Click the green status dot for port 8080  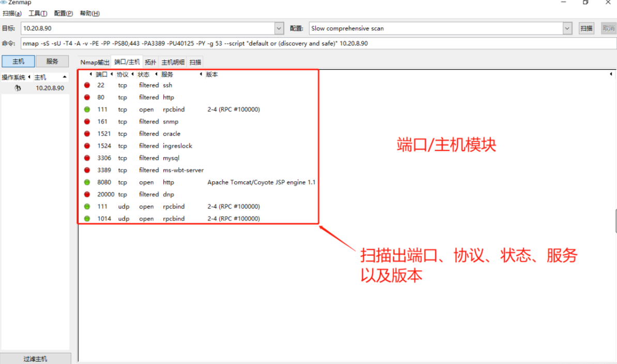[x=87, y=182]
